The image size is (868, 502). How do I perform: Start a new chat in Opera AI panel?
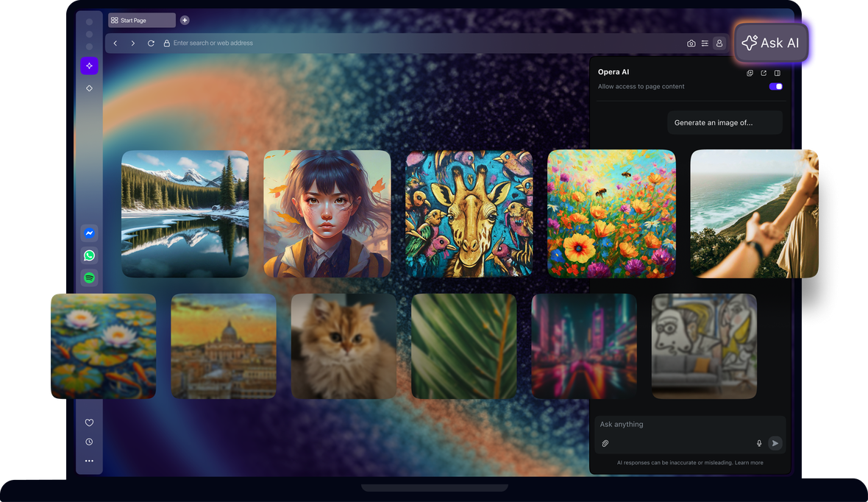point(750,73)
